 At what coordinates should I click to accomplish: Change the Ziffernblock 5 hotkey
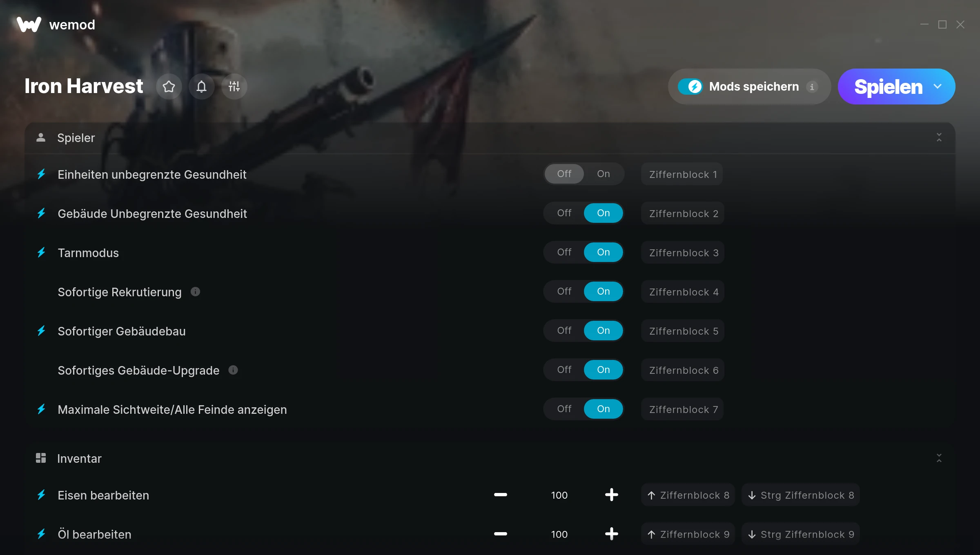[x=683, y=331]
